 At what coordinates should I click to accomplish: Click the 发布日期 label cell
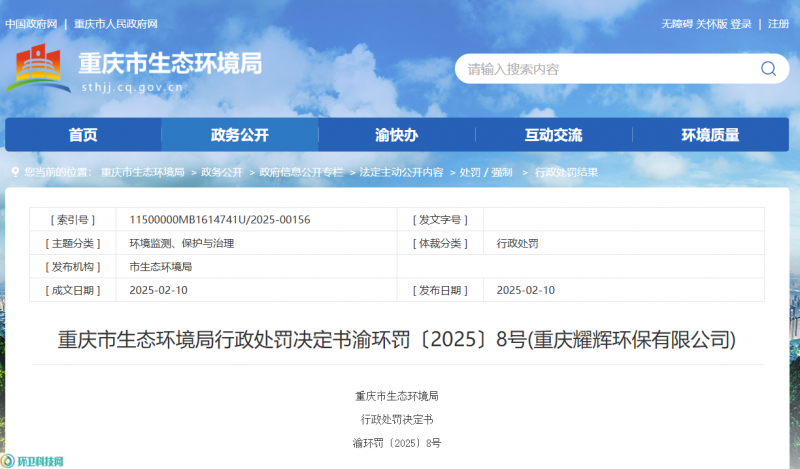[440, 290]
